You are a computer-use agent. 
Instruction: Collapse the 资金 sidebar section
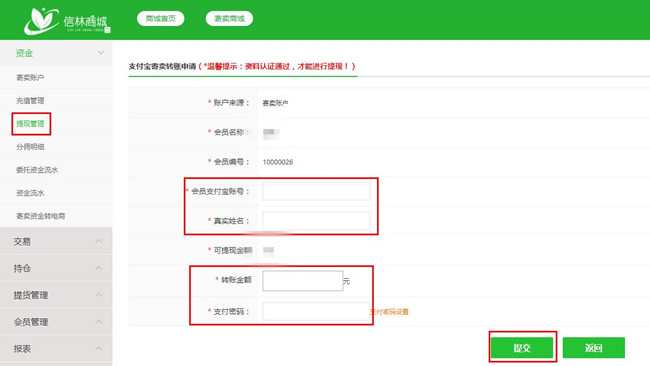point(56,53)
